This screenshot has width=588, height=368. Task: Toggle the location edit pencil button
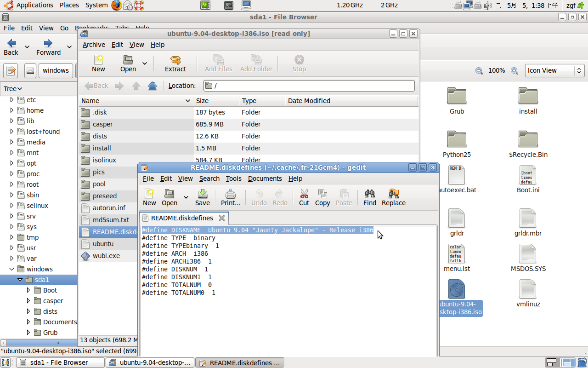click(x=11, y=71)
